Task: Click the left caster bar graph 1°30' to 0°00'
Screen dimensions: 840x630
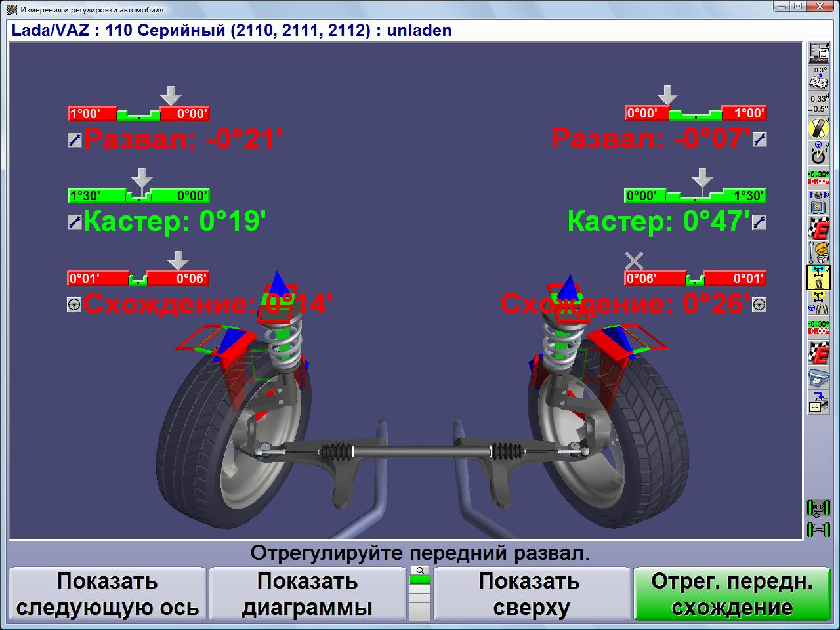Action: 138,196
